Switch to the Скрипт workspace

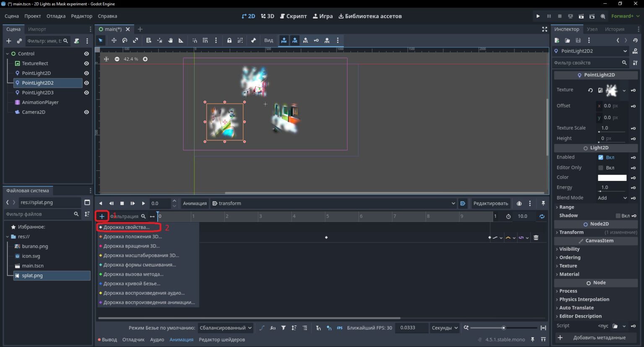point(293,16)
